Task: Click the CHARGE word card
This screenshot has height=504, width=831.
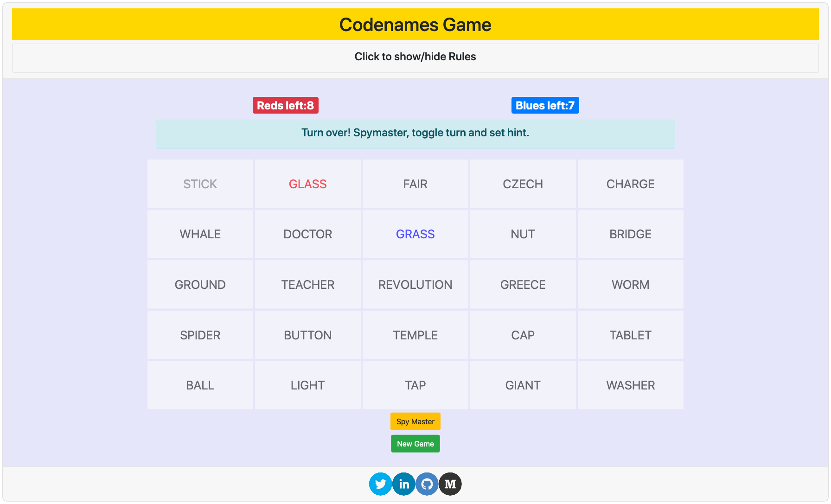Action: 631,184
